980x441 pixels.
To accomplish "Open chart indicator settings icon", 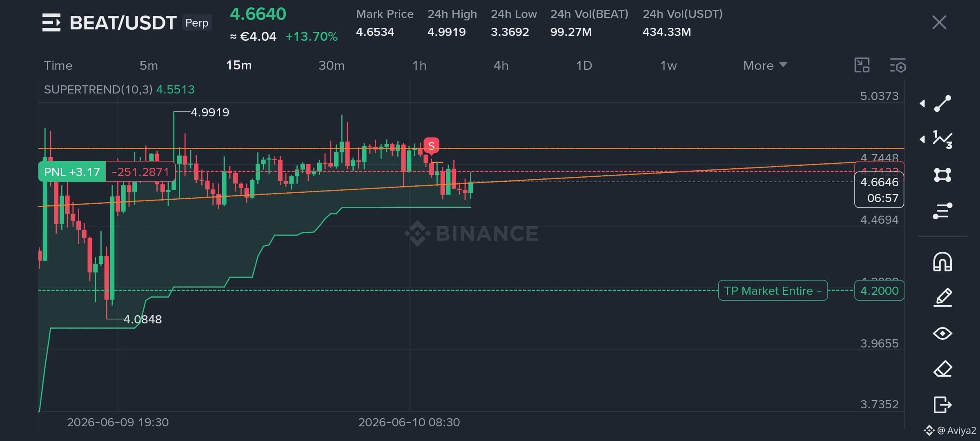I will click(898, 66).
